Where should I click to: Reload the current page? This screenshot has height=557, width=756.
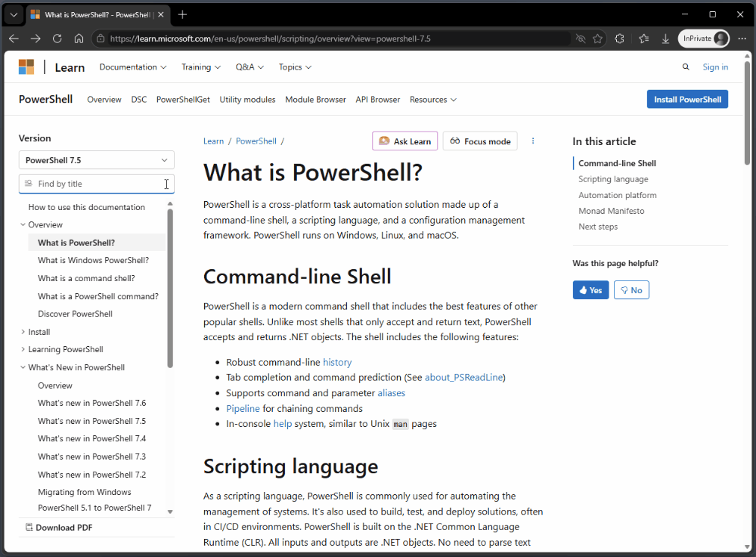point(57,39)
